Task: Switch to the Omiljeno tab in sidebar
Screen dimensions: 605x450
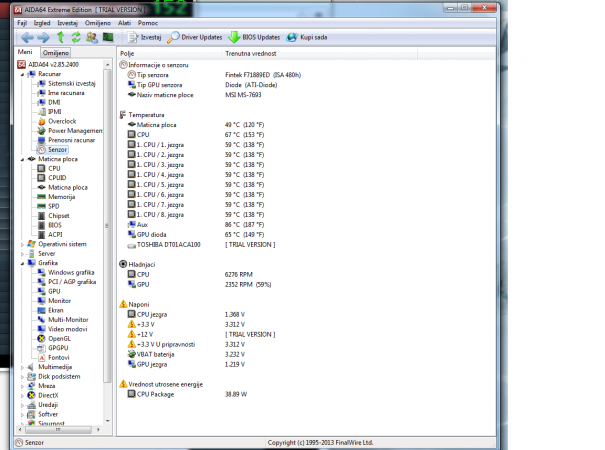Action: 56,53
